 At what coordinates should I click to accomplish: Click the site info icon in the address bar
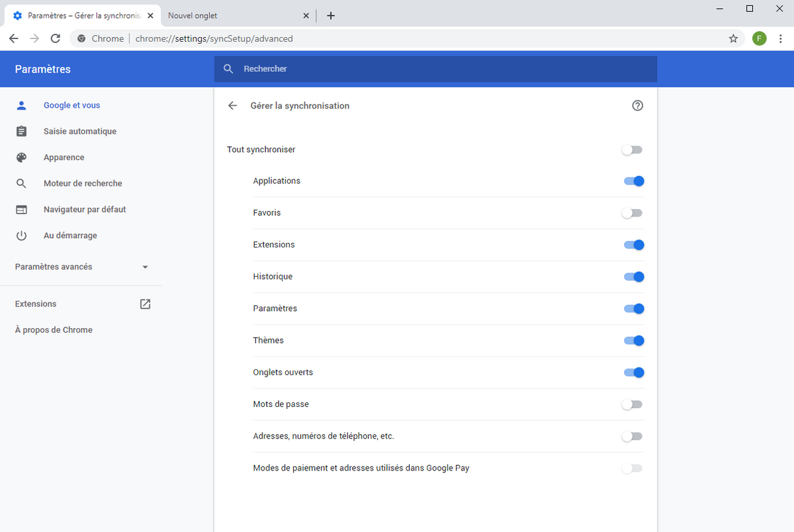(81, 38)
